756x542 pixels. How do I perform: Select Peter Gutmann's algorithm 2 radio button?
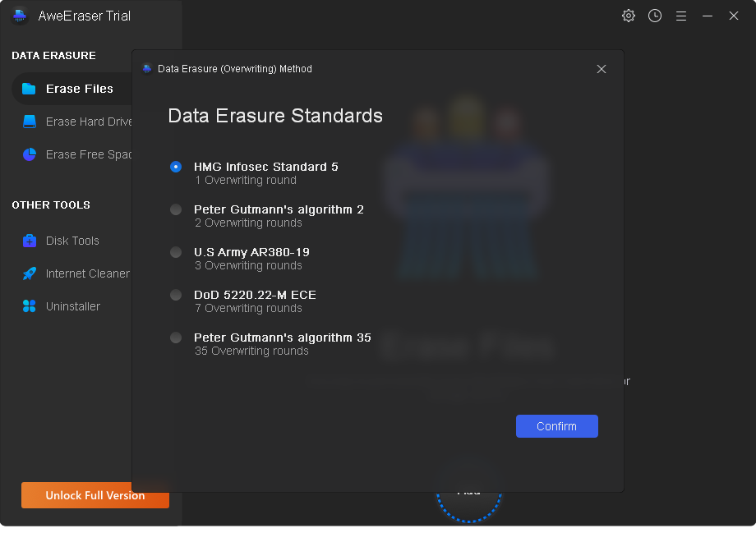click(x=176, y=209)
